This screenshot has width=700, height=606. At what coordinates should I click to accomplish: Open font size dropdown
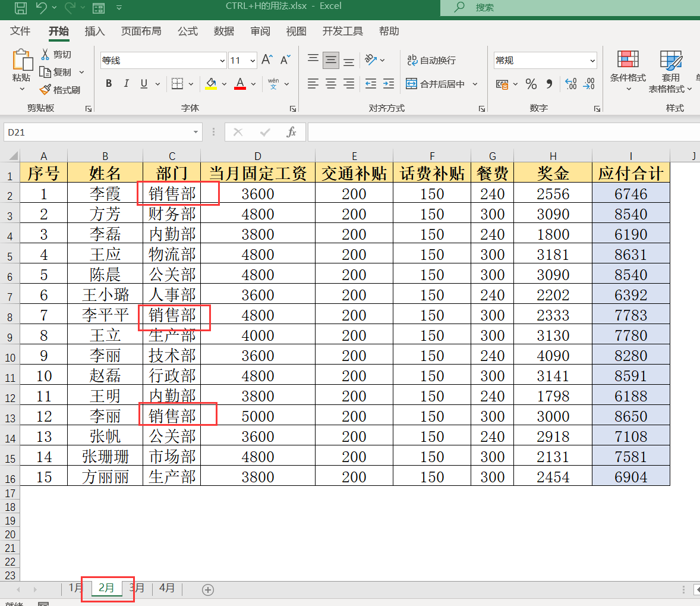[253, 60]
